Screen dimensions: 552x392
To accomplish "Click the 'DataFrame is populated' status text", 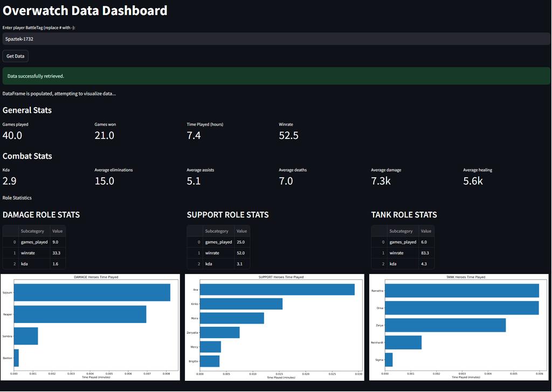I will (x=59, y=94).
